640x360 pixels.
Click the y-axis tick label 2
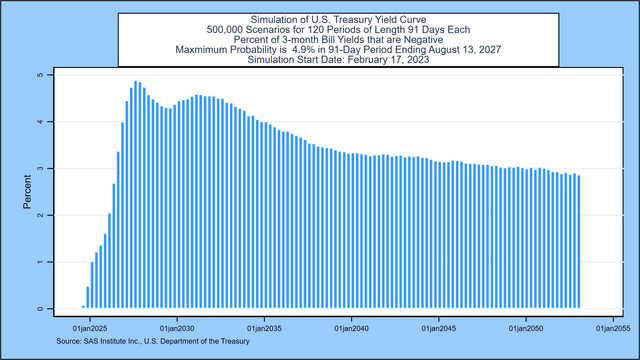40,215
